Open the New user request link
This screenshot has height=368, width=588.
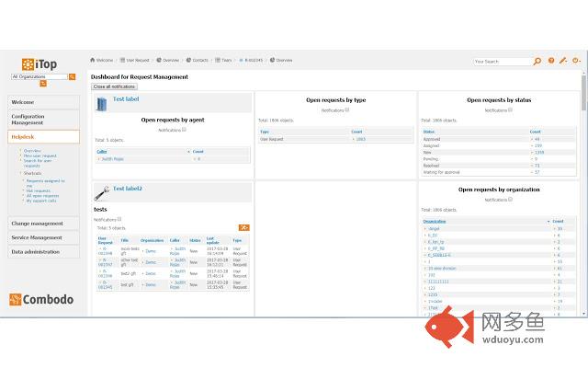pyautogui.click(x=40, y=155)
